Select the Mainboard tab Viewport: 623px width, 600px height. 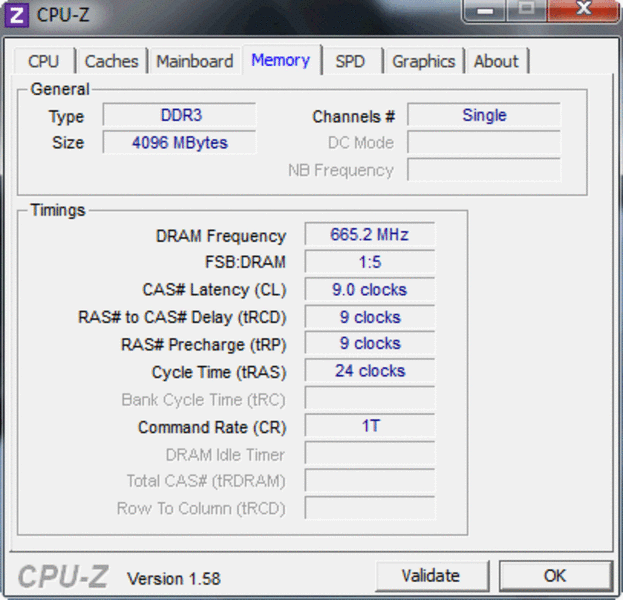click(x=195, y=61)
